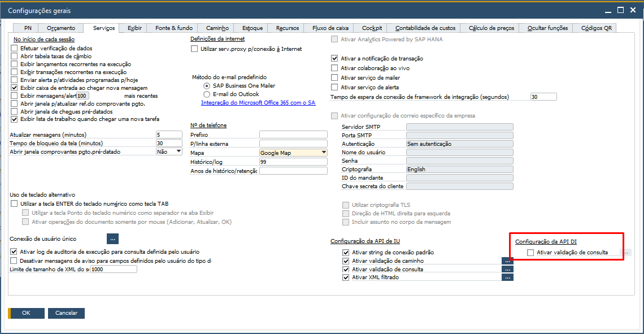Click Limite de tamanho de XML field
The width and height of the screenshot is (644, 334).
pyautogui.click(x=114, y=270)
